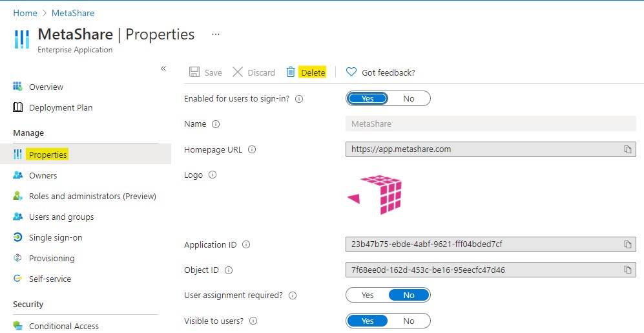Set User assignment required to Yes
644x333 pixels.
pyautogui.click(x=368, y=295)
